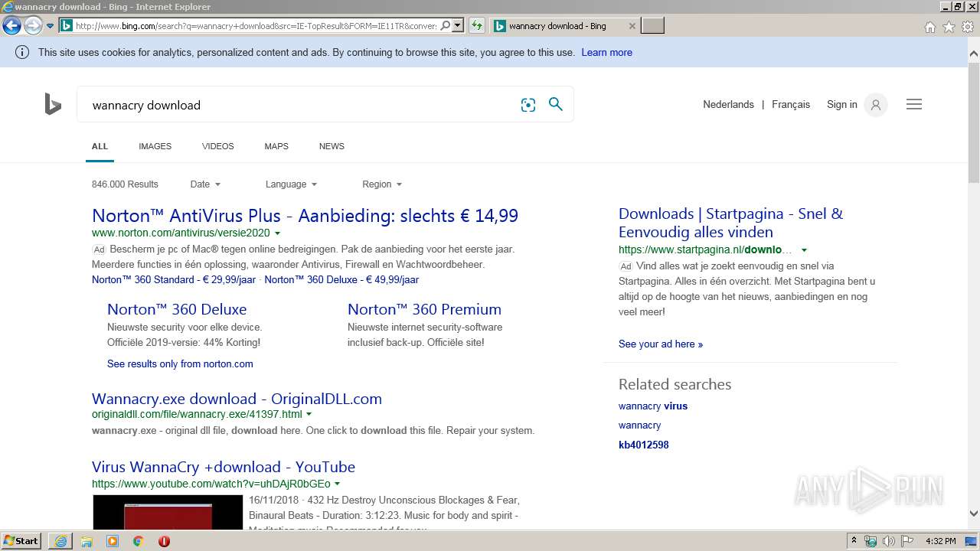
Task: Expand the Date filter dropdown
Action: point(205,184)
